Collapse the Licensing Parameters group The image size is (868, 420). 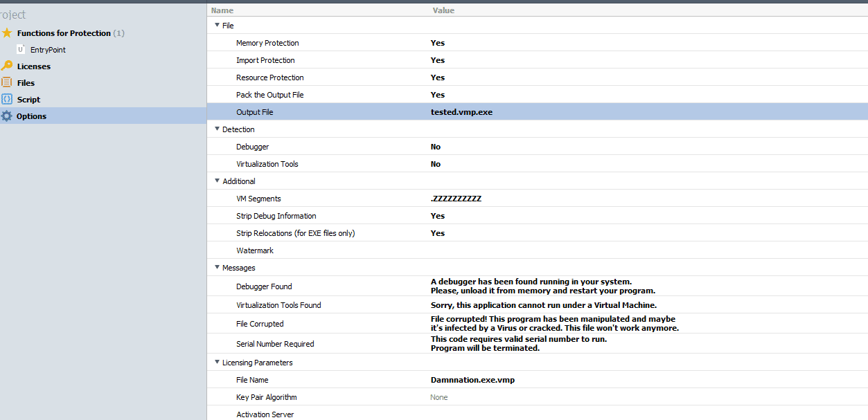[x=217, y=362]
